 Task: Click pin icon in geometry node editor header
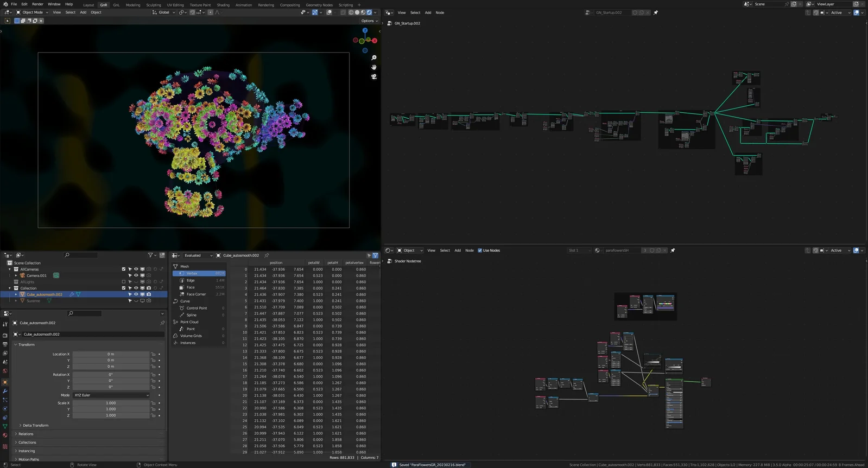pyautogui.click(x=656, y=12)
